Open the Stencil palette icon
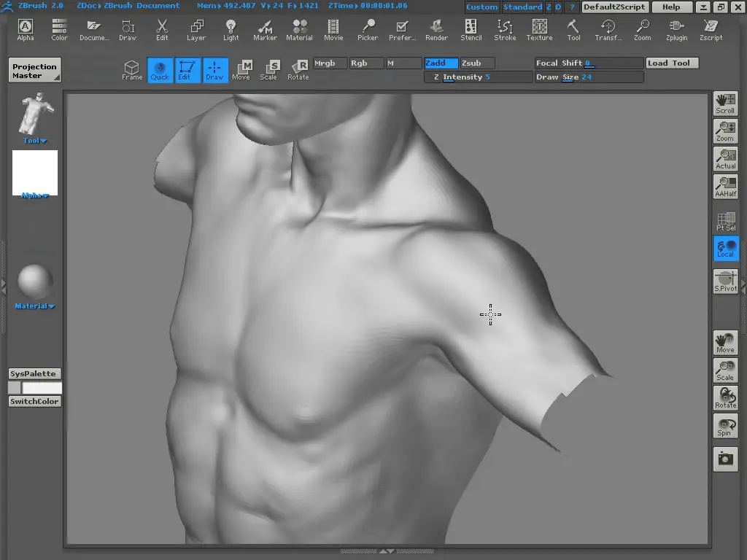The width and height of the screenshot is (747, 560). (x=471, y=29)
